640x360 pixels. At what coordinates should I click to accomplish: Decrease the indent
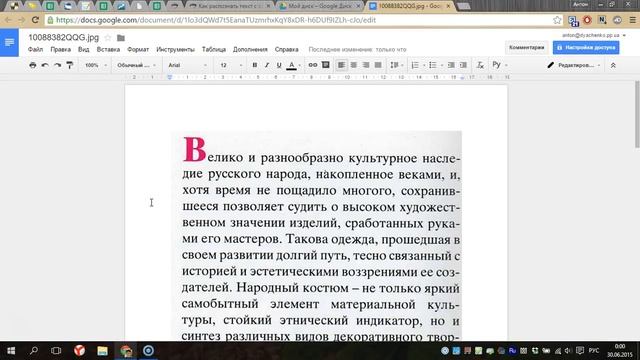click(451, 65)
